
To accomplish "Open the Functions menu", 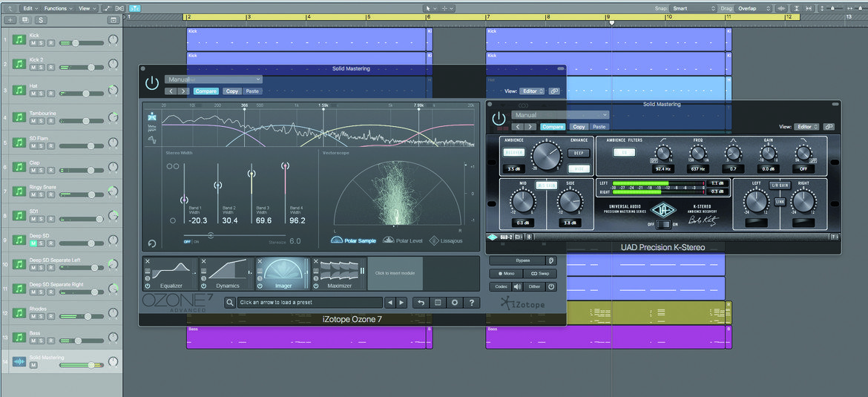I will coord(57,8).
